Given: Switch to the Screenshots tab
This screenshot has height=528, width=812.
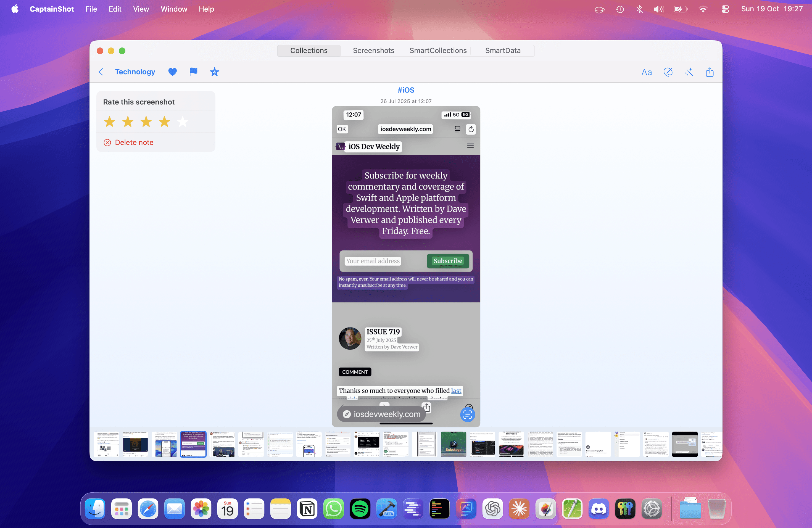Looking at the screenshot, I should point(374,51).
